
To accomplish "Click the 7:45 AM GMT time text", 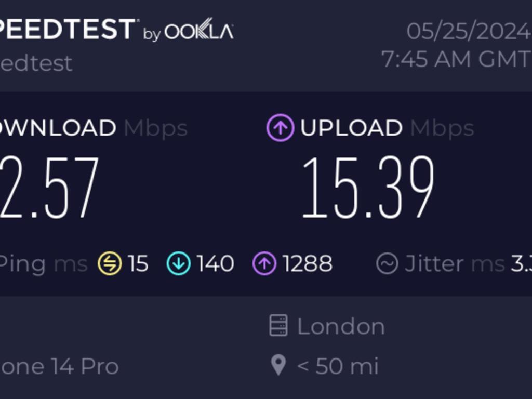I will click(x=457, y=59).
